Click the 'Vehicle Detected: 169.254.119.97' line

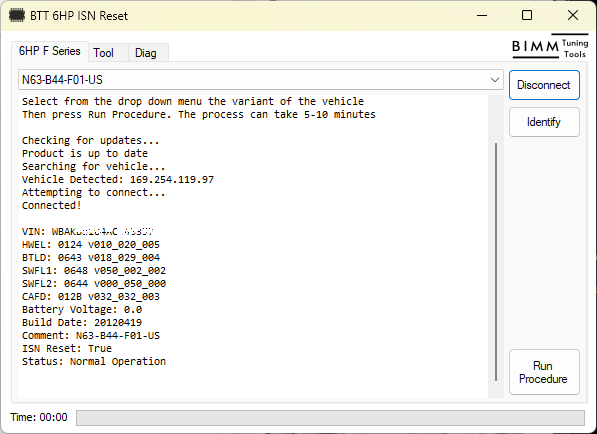[x=118, y=179]
